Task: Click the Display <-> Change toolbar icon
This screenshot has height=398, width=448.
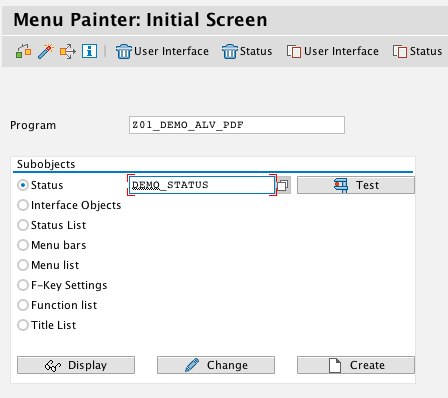Action: (x=24, y=51)
